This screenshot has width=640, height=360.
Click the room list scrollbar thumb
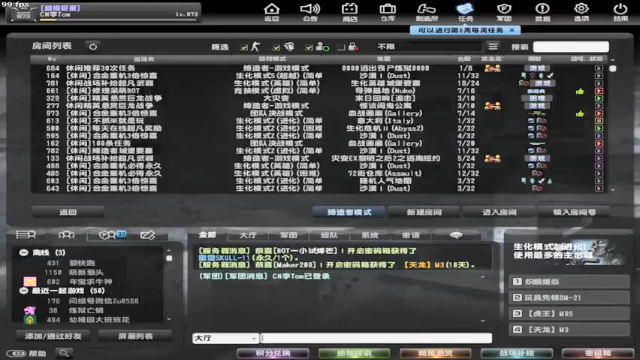pyautogui.click(x=613, y=69)
